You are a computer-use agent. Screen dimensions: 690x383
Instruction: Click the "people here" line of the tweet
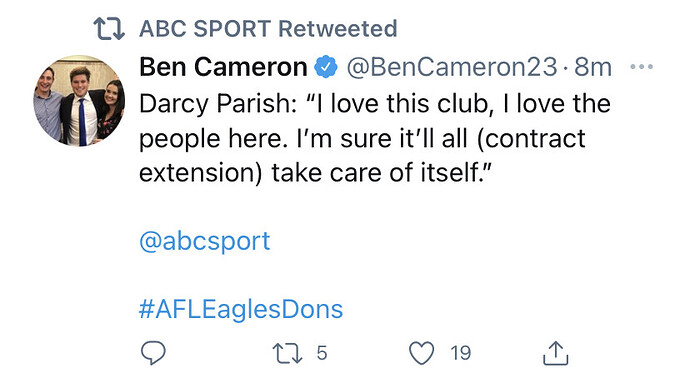pos(362,139)
